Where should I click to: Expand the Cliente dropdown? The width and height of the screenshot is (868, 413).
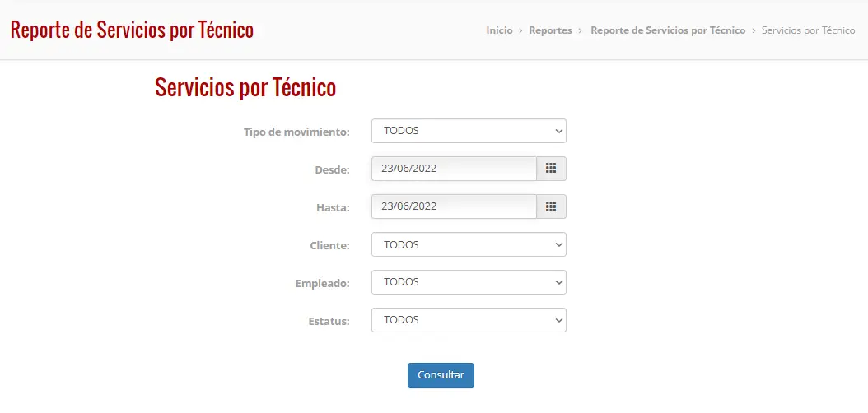coord(469,244)
